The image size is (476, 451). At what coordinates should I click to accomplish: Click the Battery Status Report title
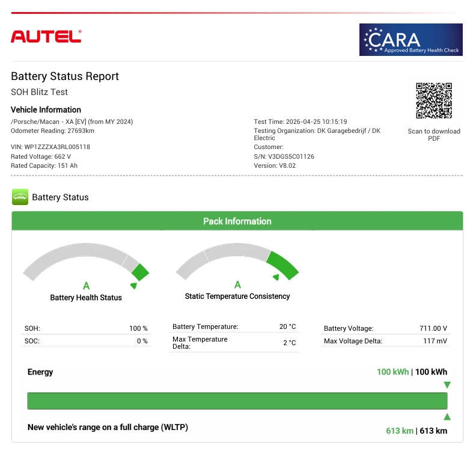tap(65, 76)
